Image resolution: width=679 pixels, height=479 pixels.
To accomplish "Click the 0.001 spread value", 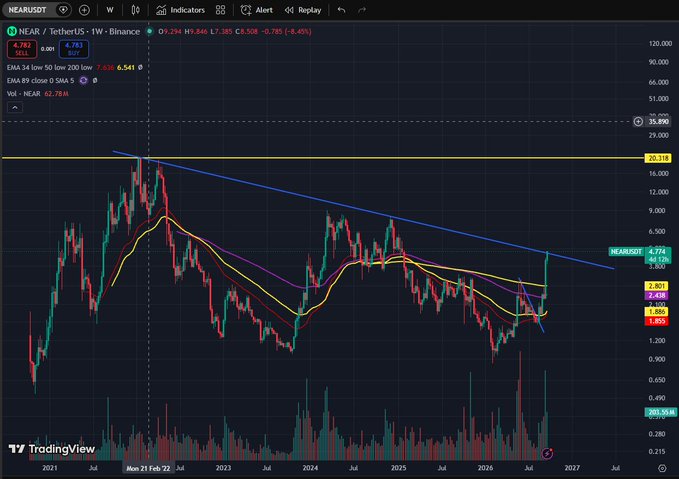I will (48, 49).
